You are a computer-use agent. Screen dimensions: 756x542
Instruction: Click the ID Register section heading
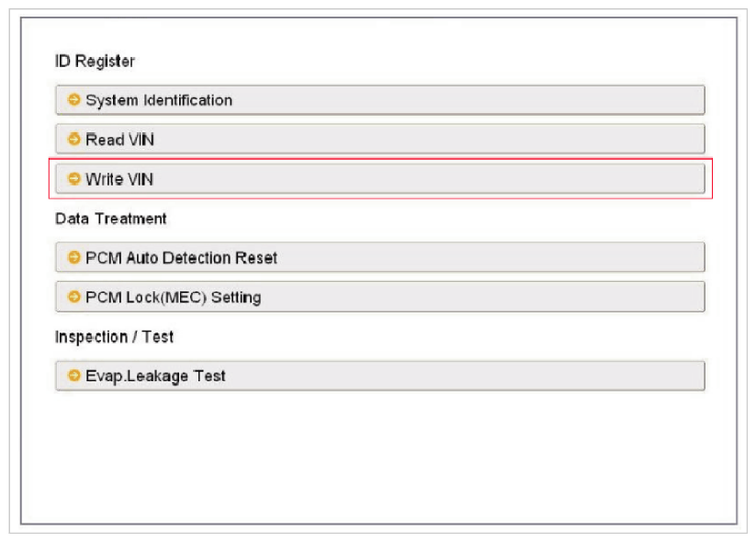(x=95, y=62)
